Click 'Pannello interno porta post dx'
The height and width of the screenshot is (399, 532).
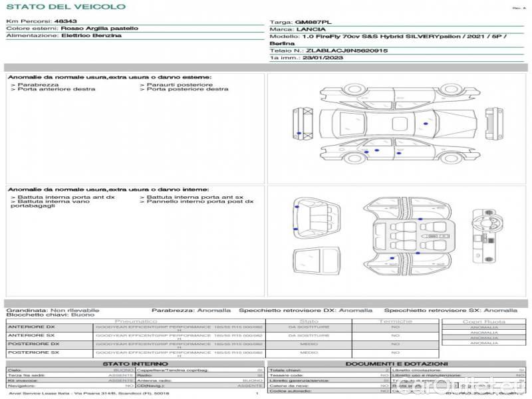[x=197, y=201]
